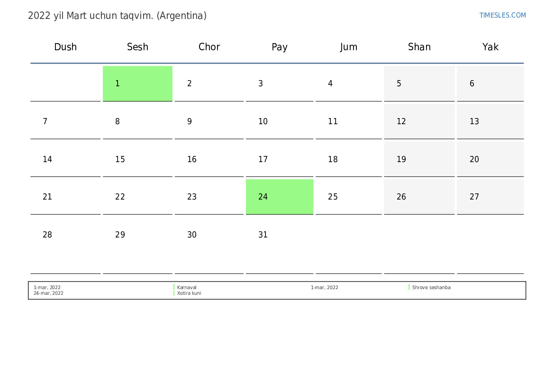This screenshot has width=554, height=392.
Task: Click the Karnaval holiday label
Action: [187, 287]
